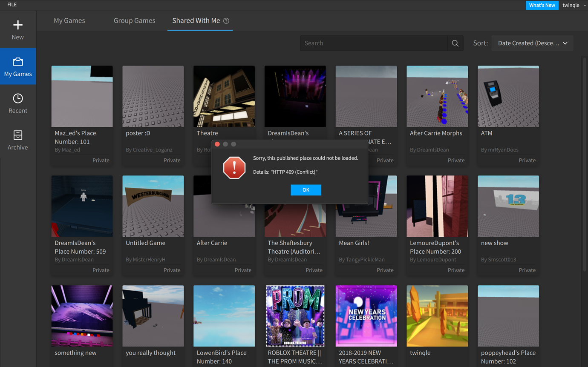
Task: Click the What's New button
Action: click(x=542, y=5)
